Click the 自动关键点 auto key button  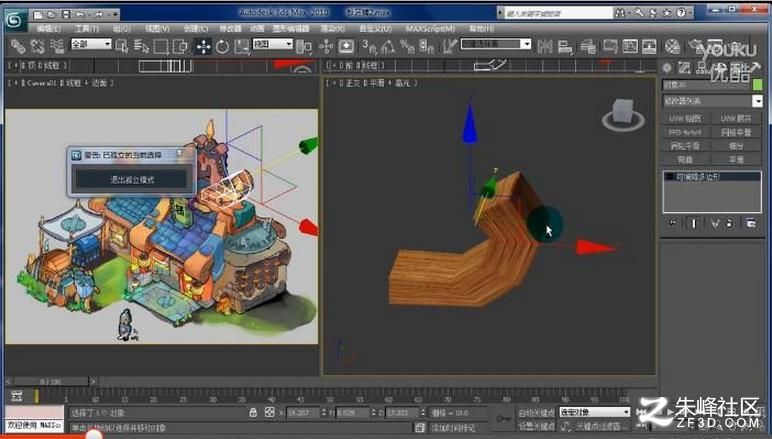click(x=536, y=412)
